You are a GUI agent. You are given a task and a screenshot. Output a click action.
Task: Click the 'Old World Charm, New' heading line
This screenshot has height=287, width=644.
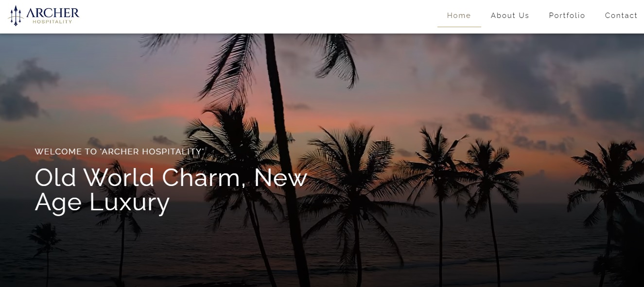171,178
